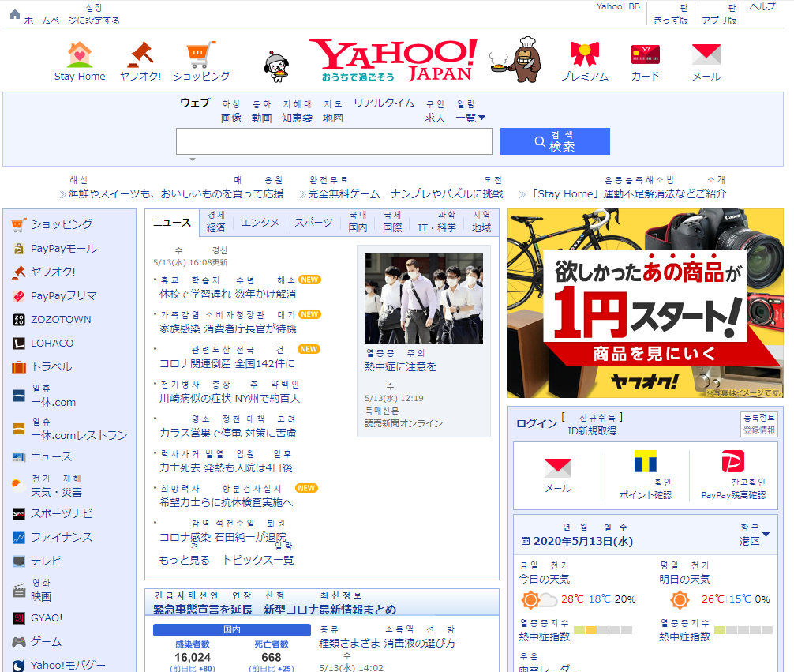794x672 pixels.
Task: Select 画像 search category
Action: (x=231, y=118)
